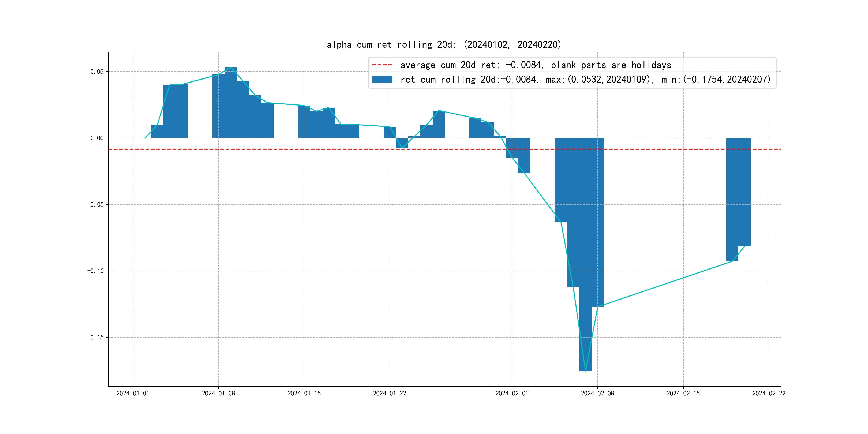868x434 pixels.
Task: Click the rightmost blue bar before 2024-02-22
Action: [744, 192]
